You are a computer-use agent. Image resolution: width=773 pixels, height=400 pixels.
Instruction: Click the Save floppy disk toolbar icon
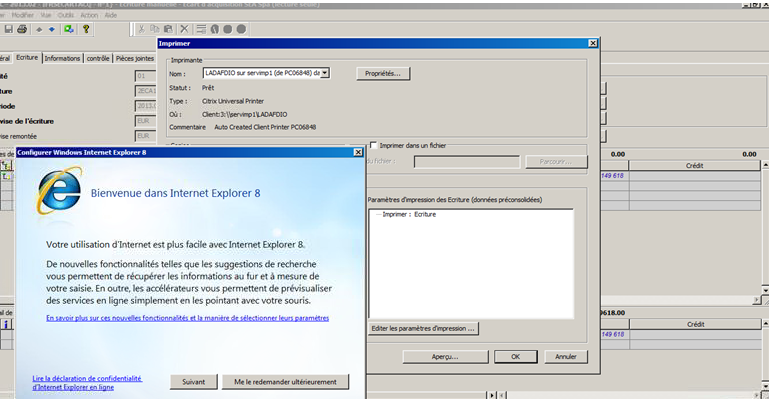point(8,29)
